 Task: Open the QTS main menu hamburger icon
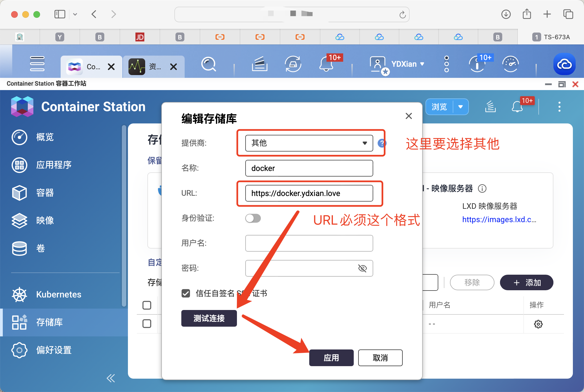coord(37,64)
